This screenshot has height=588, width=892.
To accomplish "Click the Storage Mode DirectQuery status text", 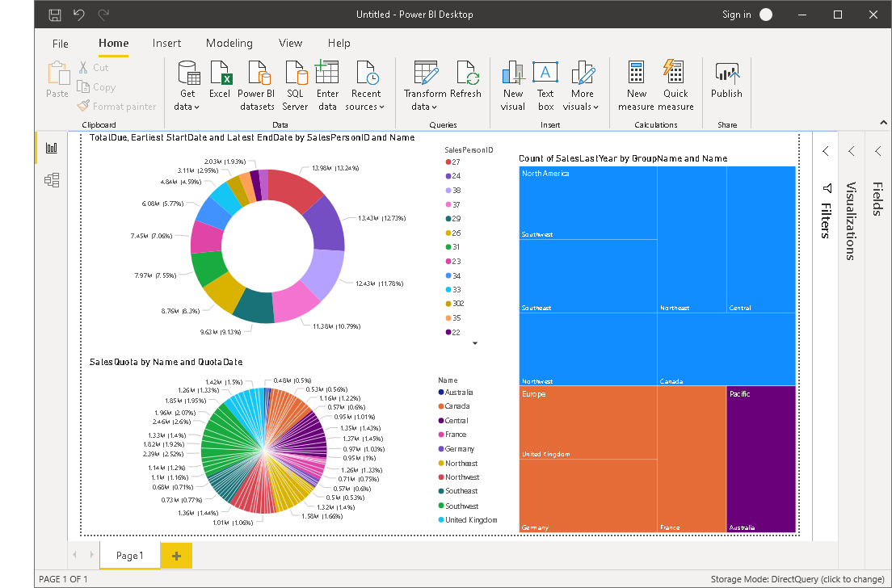I will [797, 579].
